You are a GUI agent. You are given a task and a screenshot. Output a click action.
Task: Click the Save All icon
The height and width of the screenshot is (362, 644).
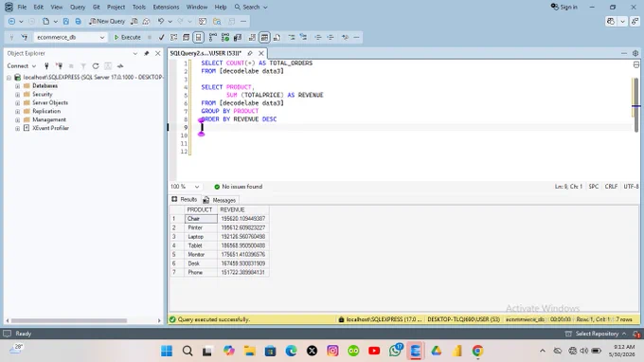78,22
